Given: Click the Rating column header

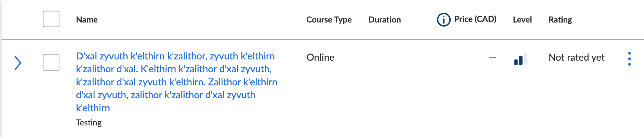Looking at the screenshot, I should click(x=560, y=20).
